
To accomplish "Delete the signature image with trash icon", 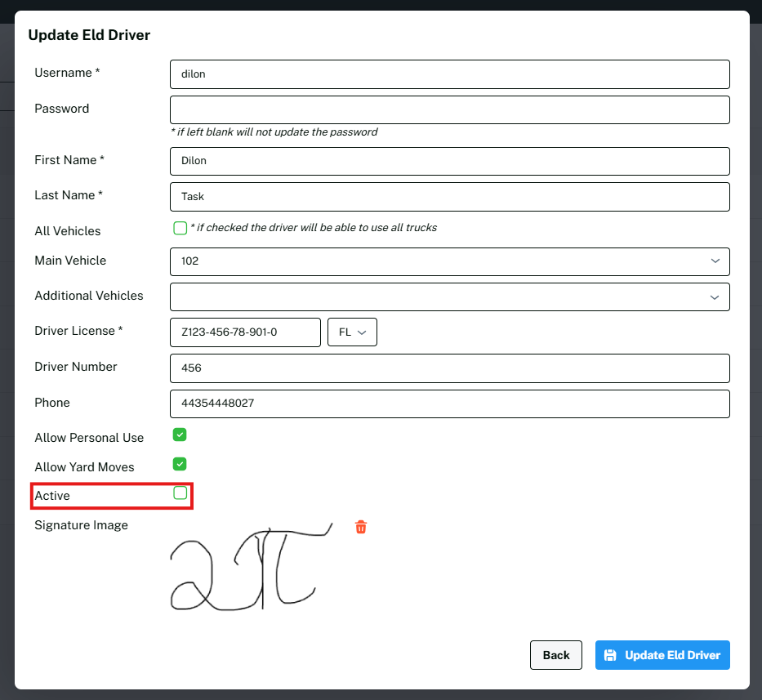I will click(x=361, y=528).
